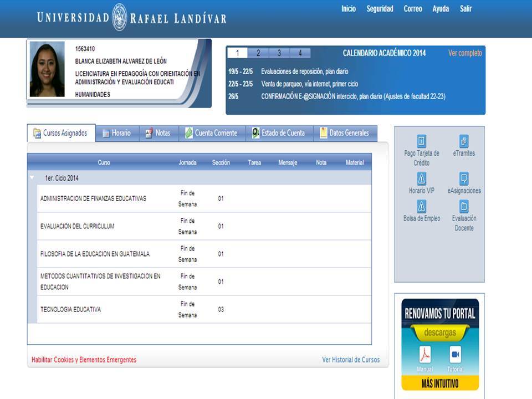The image size is (532, 399).
Task: Open the Estado de Cuenta tab
Action: coord(279,133)
